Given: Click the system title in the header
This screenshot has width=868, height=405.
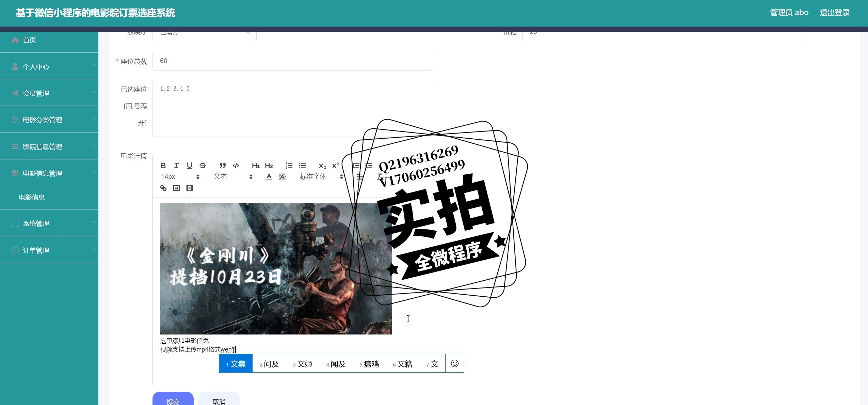Looking at the screenshot, I should pyautogui.click(x=95, y=13).
